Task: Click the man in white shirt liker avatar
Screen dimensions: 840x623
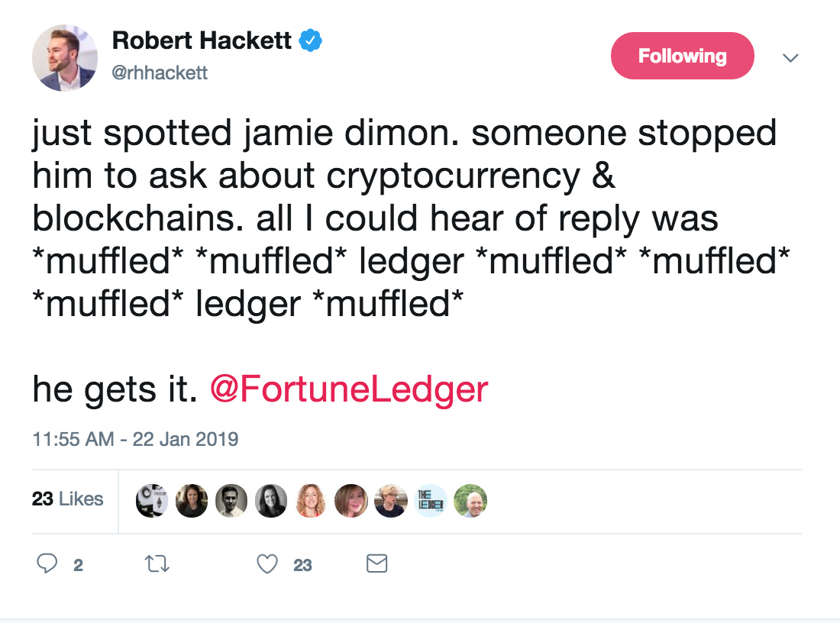Action: [231, 501]
